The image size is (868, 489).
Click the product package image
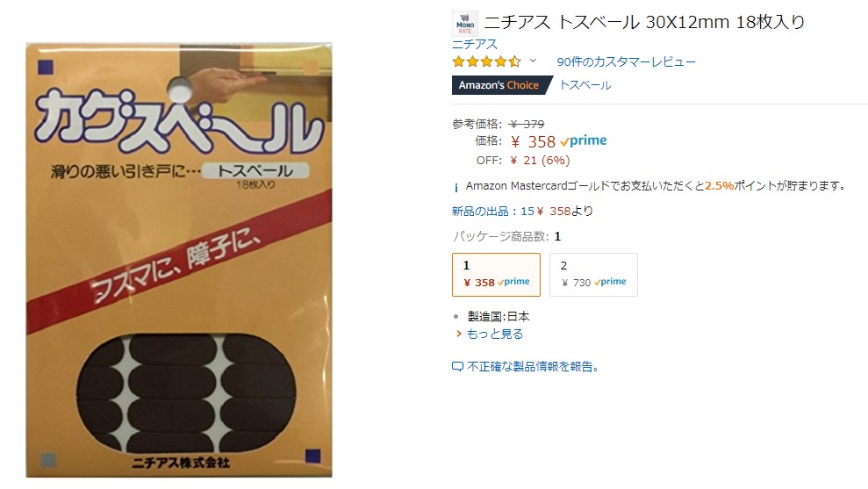click(179, 260)
